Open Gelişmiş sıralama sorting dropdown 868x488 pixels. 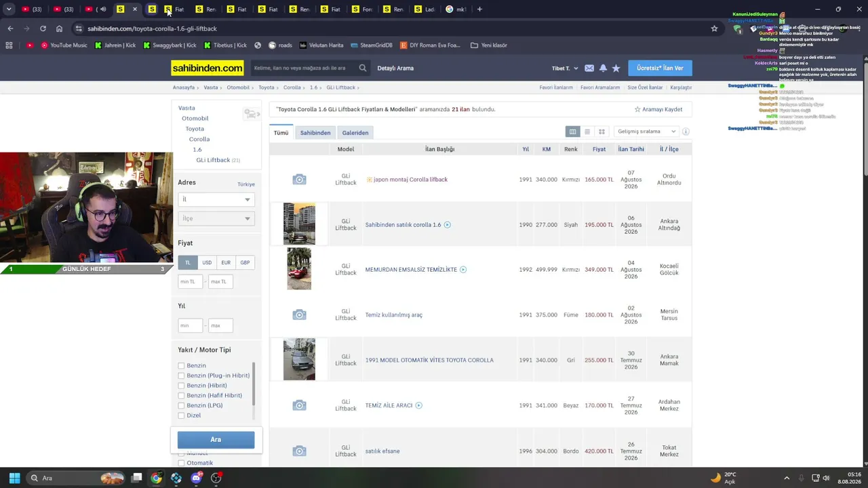[646, 131]
